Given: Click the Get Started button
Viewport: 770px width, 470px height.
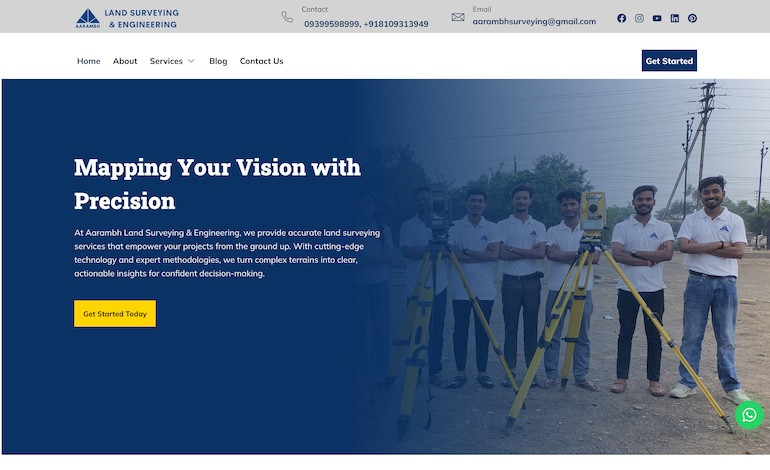Looking at the screenshot, I should tap(669, 60).
